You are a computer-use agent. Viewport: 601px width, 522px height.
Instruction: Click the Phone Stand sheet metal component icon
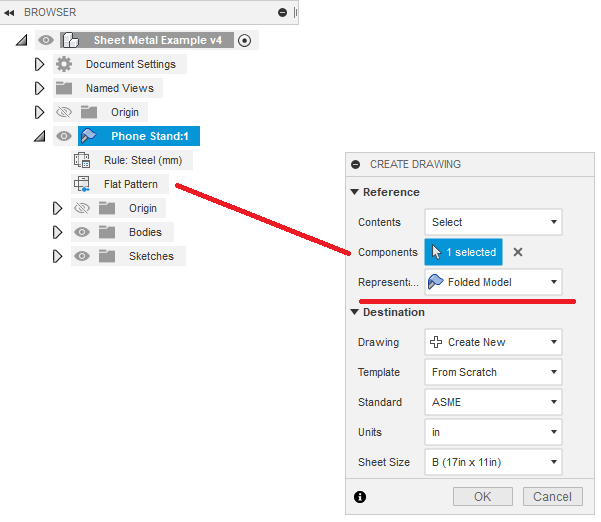point(89,136)
